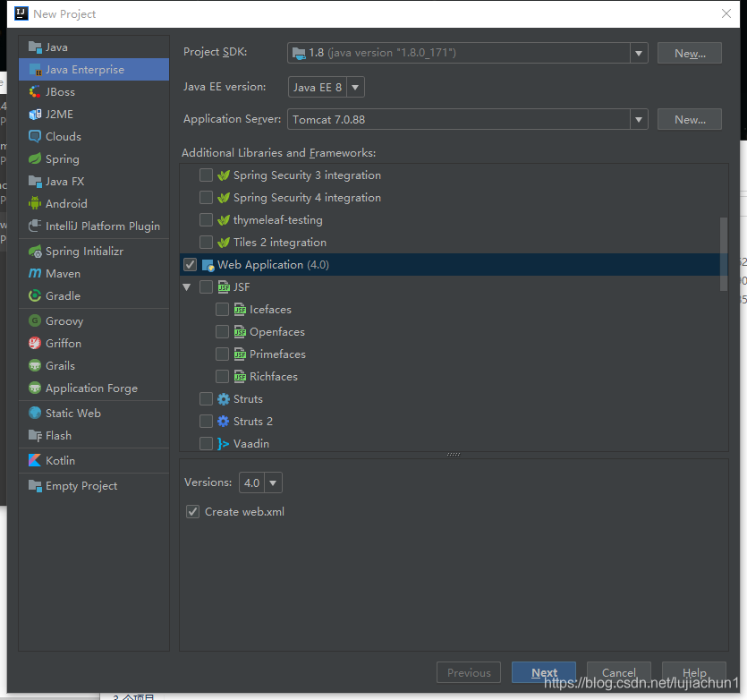Click the J2ME icon in sidebar

point(35,114)
